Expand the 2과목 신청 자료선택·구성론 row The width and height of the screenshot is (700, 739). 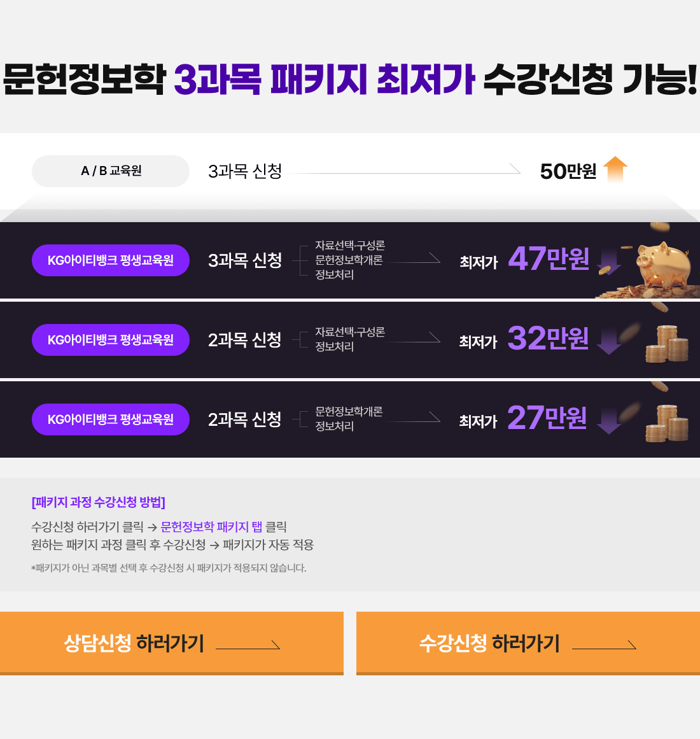pos(244,339)
